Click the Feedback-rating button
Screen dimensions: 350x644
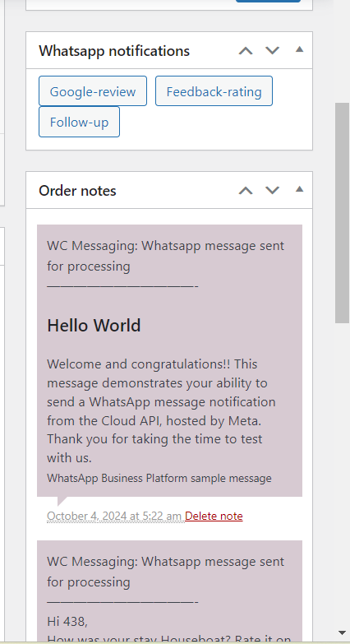(214, 91)
